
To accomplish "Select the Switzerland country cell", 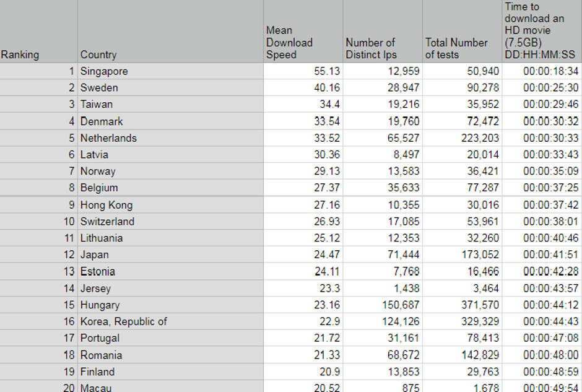I will point(170,221).
